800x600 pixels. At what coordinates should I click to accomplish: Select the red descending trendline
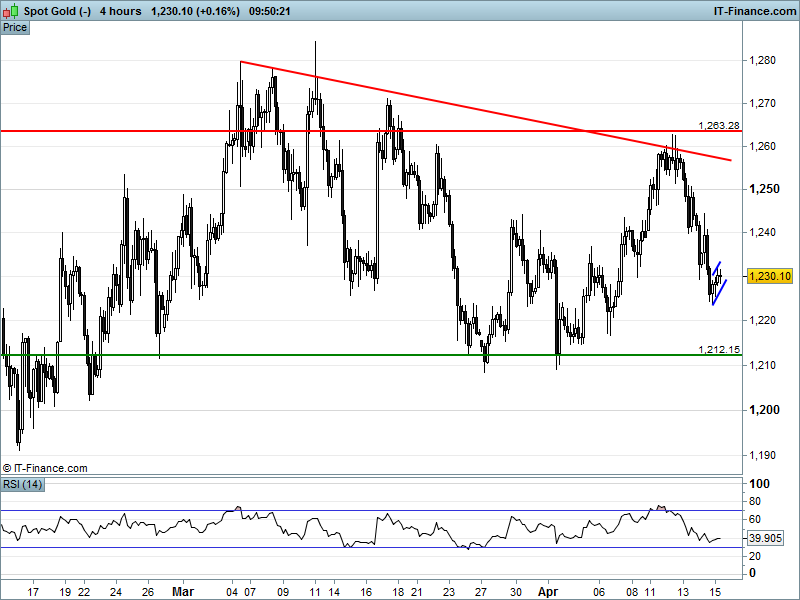coord(450,104)
